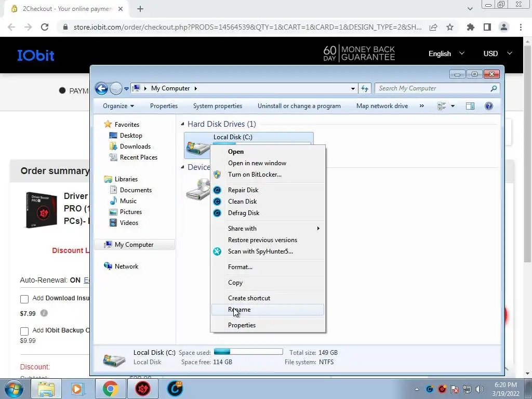Click the refresh button next to address bar
This screenshot has height=399, width=532.
click(x=365, y=88)
